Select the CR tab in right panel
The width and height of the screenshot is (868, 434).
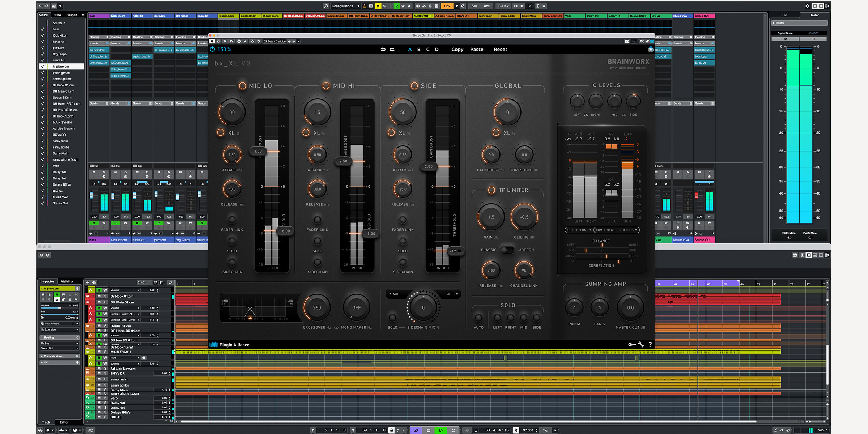tap(784, 15)
